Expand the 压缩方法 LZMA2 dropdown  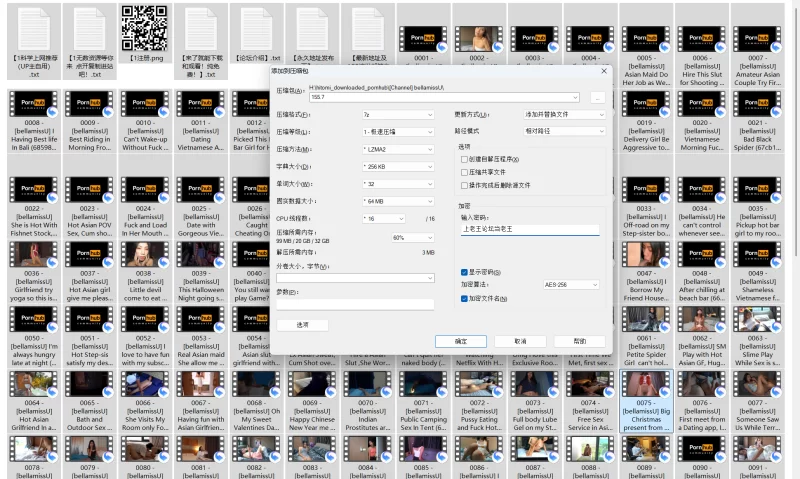397,149
